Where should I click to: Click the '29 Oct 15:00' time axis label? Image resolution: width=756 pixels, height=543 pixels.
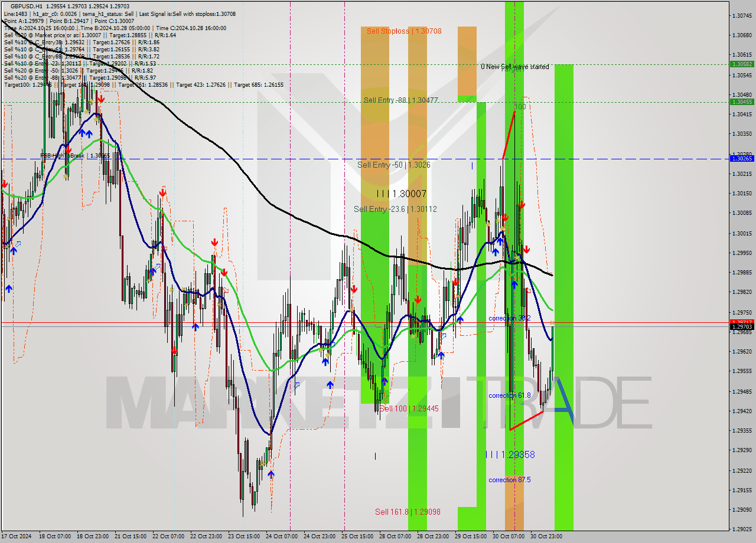coord(471,537)
